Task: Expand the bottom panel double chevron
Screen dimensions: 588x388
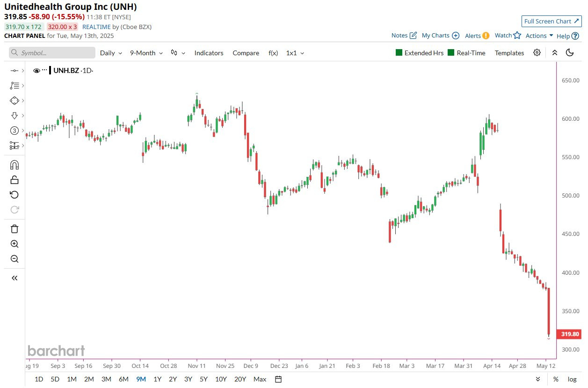Action: coord(538,379)
